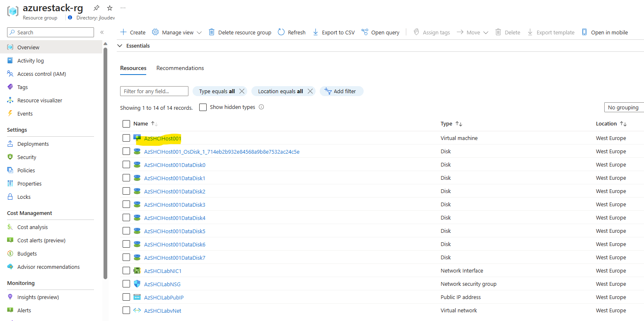Click the Advisor recommendations cloud icon
This screenshot has height=321, width=644.
click(x=10, y=267)
